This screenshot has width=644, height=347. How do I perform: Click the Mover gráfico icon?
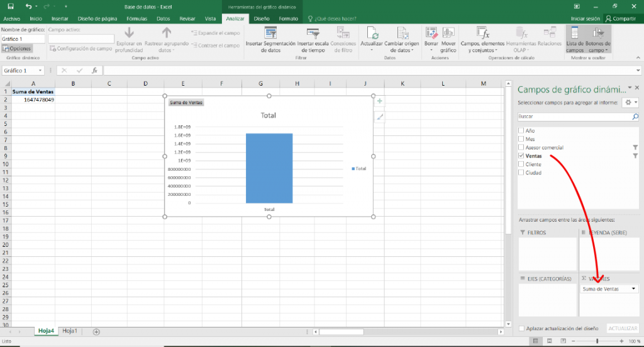(x=448, y=33)
